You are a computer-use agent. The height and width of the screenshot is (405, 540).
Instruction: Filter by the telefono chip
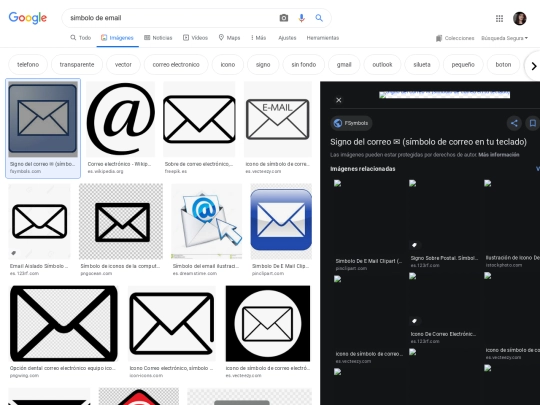click(x=28, y=65)
